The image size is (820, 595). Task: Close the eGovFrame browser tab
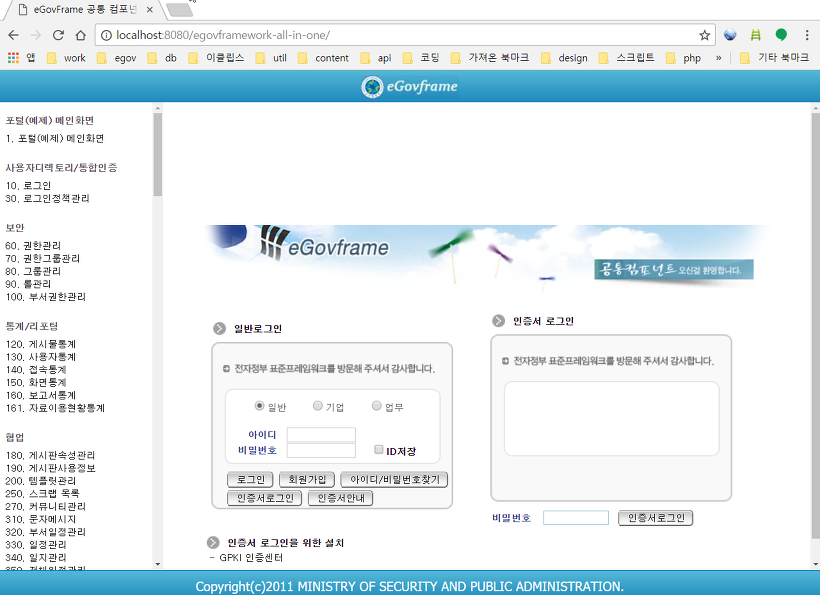[150, 9]
